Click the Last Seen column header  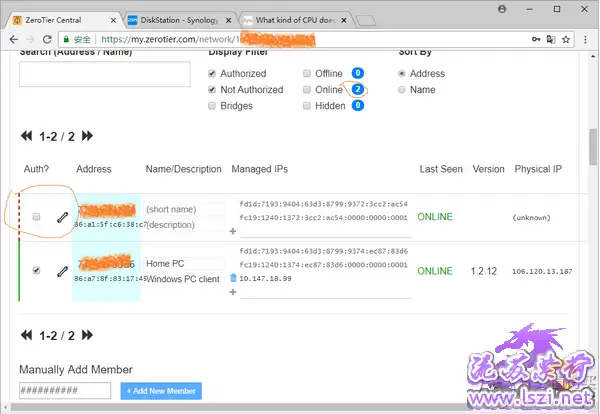pos(441,169)
